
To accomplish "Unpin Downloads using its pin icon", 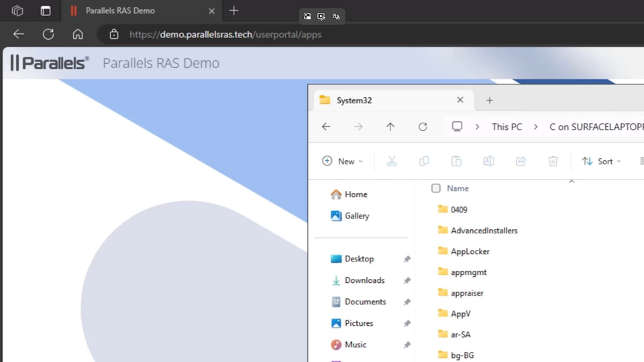I will [x=407, y=280].
